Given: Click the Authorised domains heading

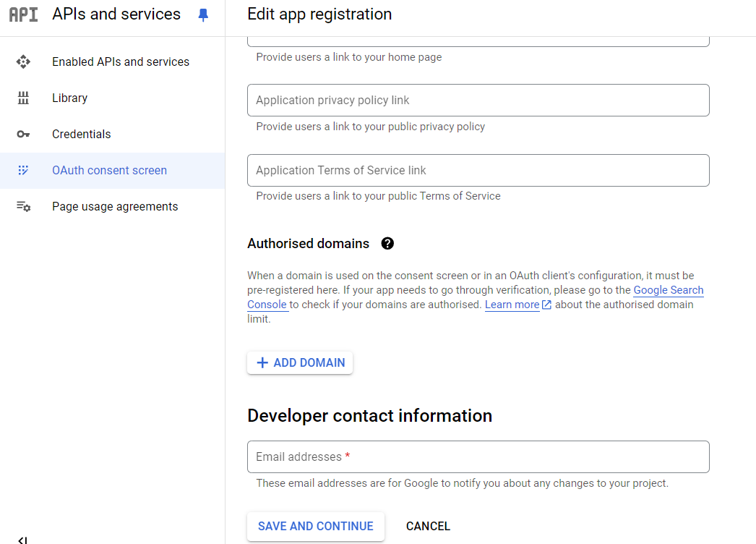Looking at the screenshot, I should tap(308, 244).
